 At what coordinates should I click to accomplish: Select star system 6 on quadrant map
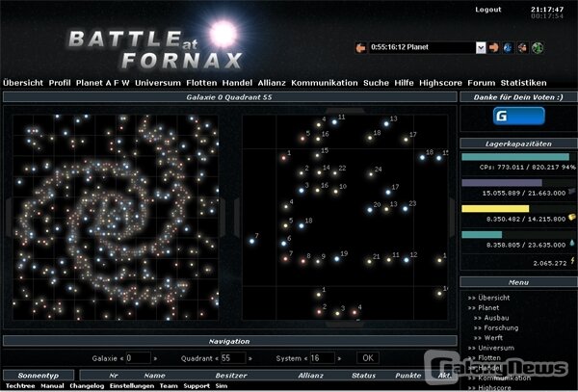tap(284, 243)
